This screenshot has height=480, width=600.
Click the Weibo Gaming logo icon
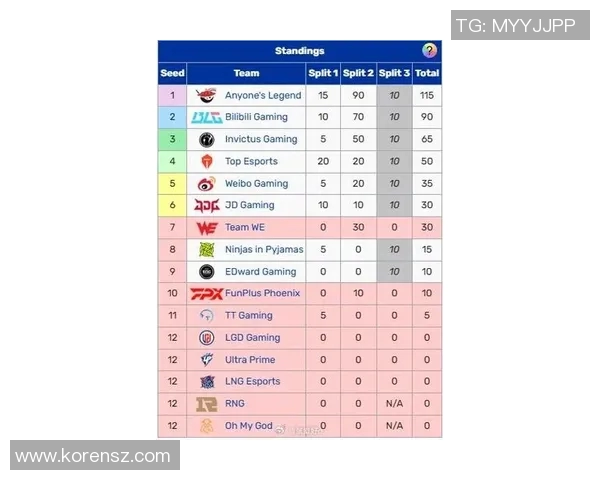206,183
